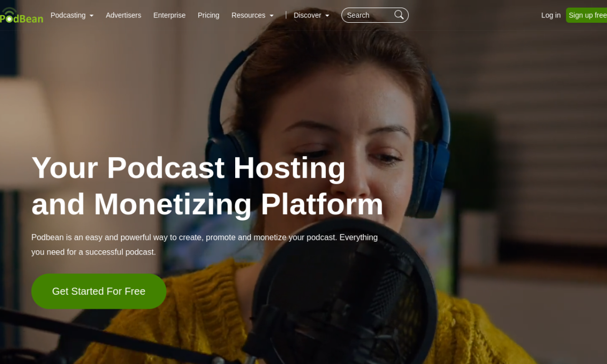Select Advertisers in the navigation menu
607x364 pixels.
click(x=123, y=15)
